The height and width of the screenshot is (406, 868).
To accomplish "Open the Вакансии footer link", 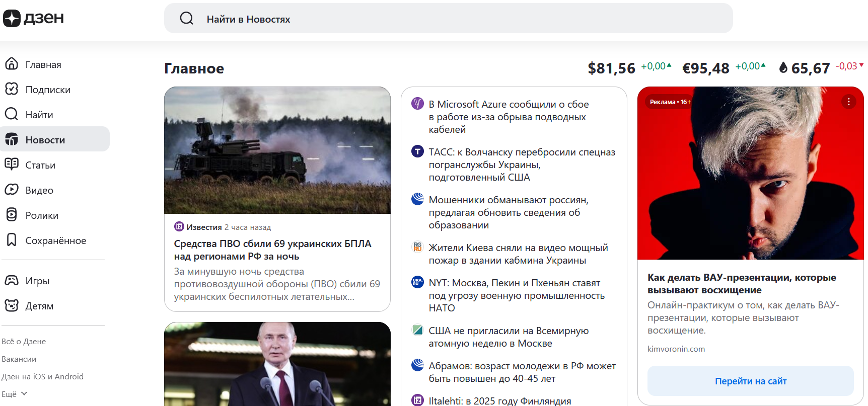I will coord(19,359).
